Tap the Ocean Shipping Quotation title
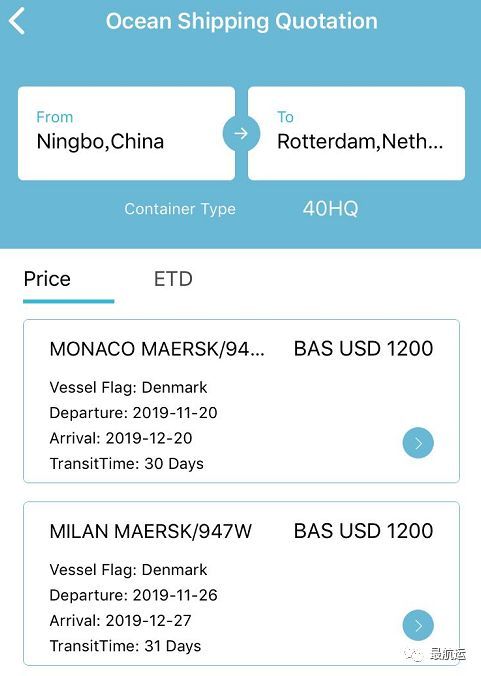Viewport: 481px width, 676px height. [x=242, y=21]
